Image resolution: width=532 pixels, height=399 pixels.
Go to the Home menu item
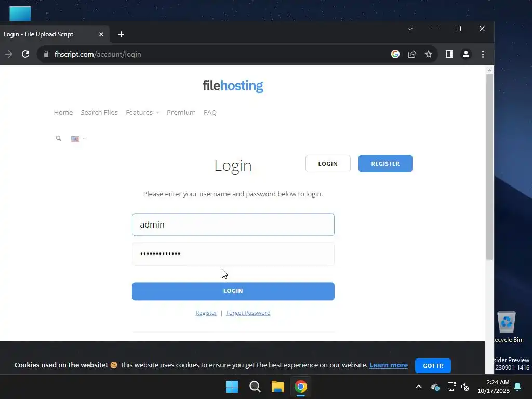click(63, 113)
